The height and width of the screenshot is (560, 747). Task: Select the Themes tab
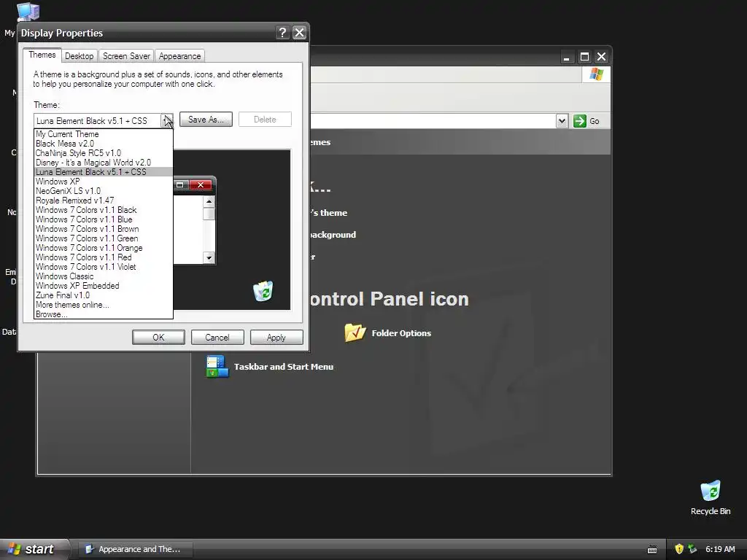[x=42, y=55]
